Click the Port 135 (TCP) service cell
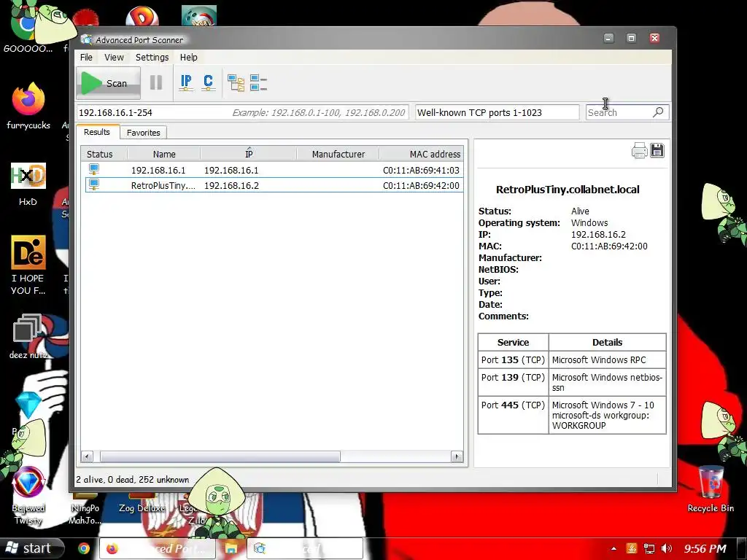Screen dimensions: 747x560 (x=513, y=359)
